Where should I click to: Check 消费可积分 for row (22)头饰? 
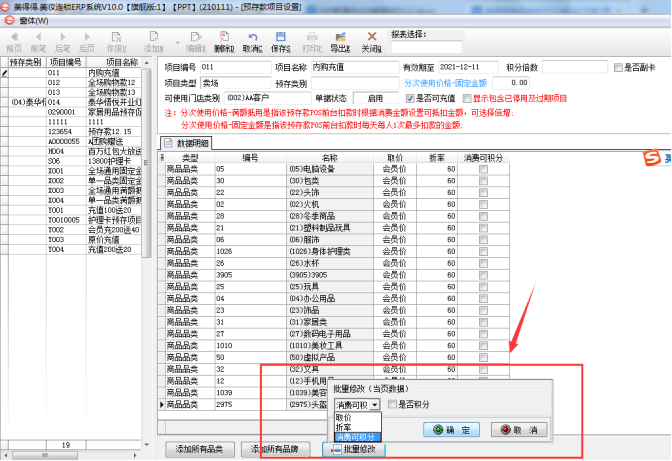pyautogui.click(x=483, y=193)
